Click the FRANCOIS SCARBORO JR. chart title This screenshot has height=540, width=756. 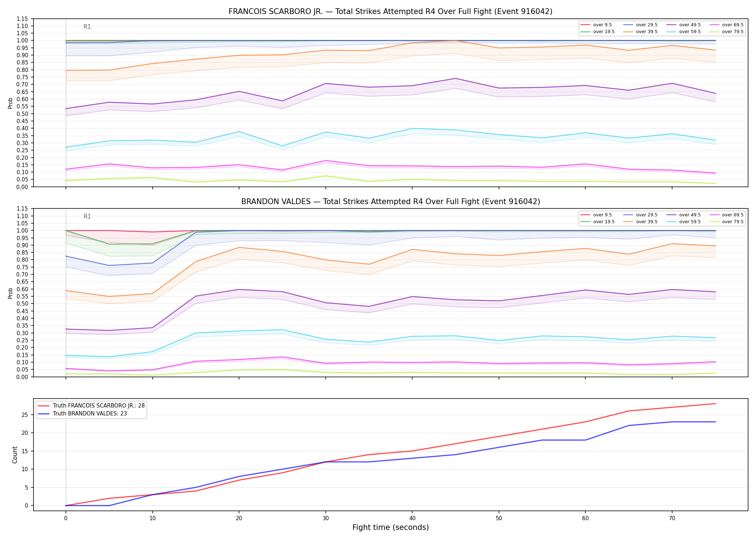click(x=390, y=12)
